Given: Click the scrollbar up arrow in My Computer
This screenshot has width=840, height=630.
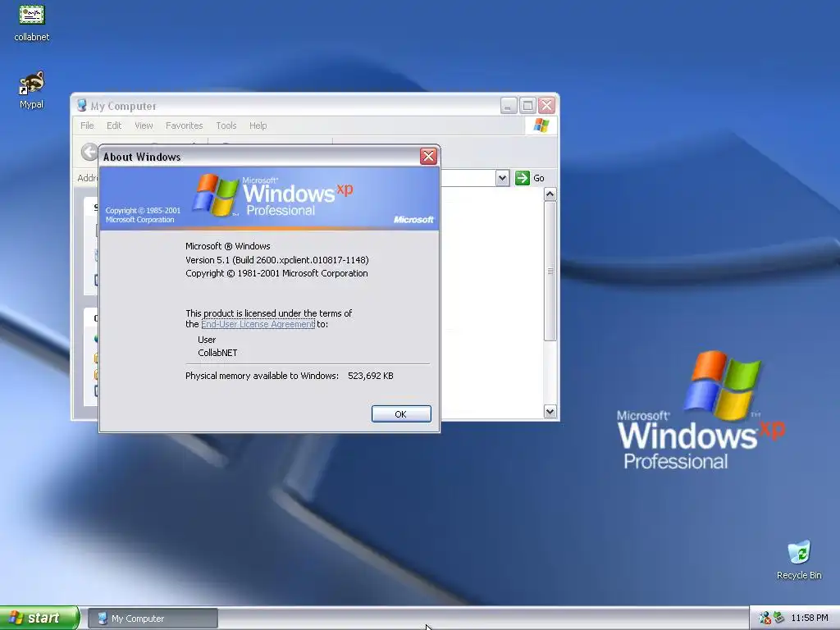Looking at the screenshot, I should (550, 194).
